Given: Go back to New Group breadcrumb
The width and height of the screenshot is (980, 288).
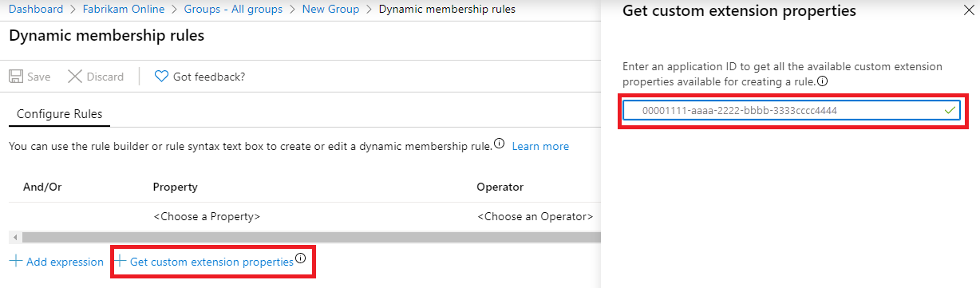Looking at the screenshot, I should tap(331, 10).
